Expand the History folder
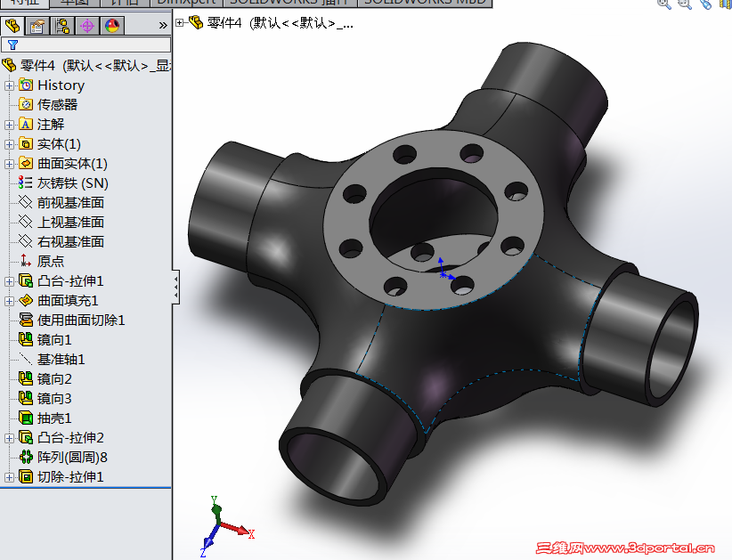 pyautogui.click(x=9, y=85)
